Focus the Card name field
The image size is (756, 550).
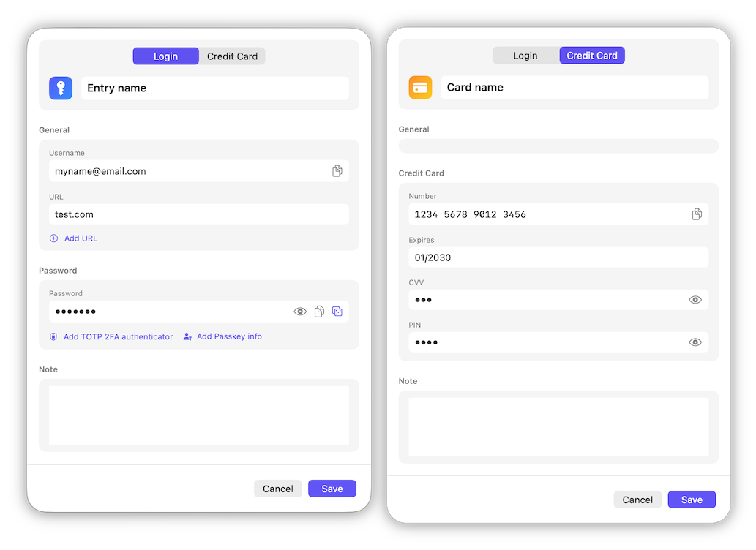click(575, 87)
